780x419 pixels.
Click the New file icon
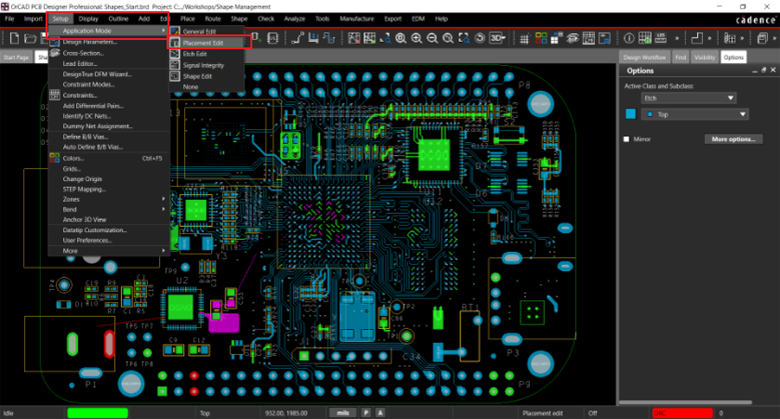tap(14, 38)
